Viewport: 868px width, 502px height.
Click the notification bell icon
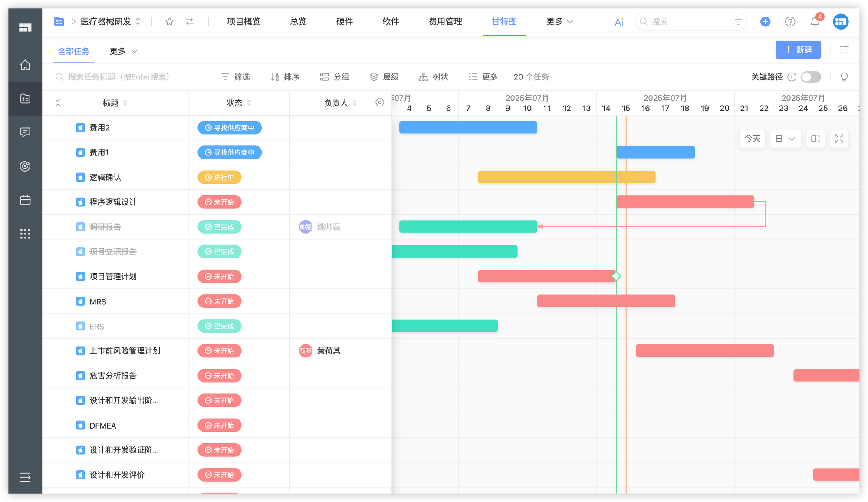[815, 22]
